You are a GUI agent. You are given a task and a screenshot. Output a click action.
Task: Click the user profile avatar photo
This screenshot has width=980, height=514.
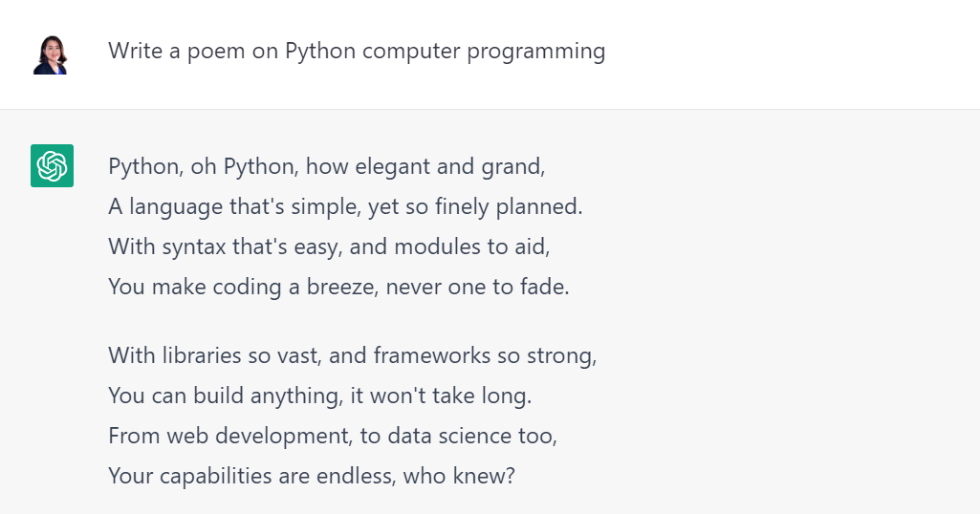51,55
